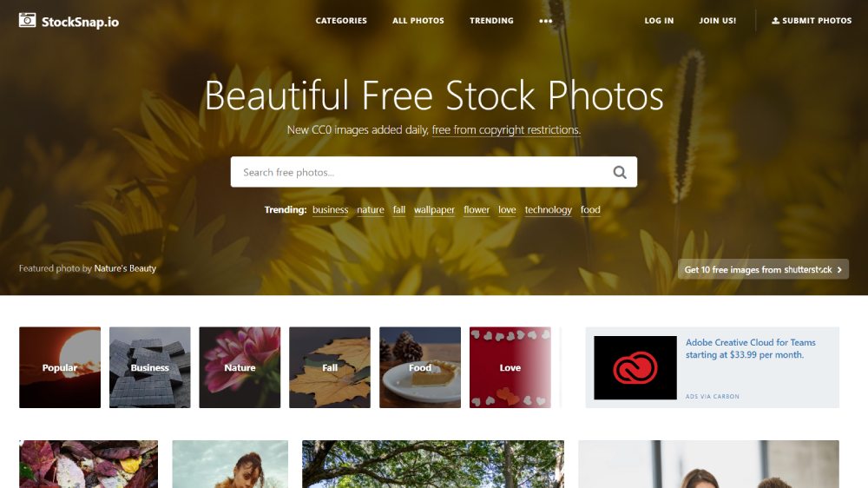Go to All Photos
The width and height of the screenshot is (868, 488).
pos(418,21)
